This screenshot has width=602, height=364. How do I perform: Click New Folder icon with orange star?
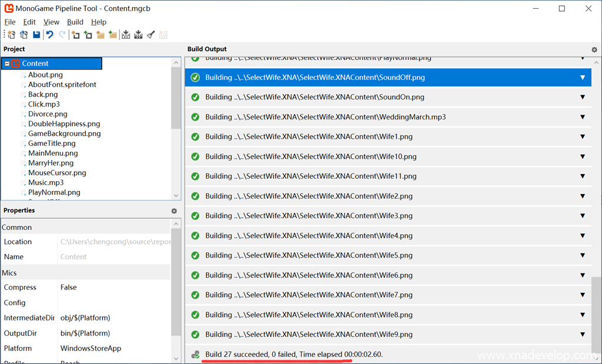click(101, 35)
